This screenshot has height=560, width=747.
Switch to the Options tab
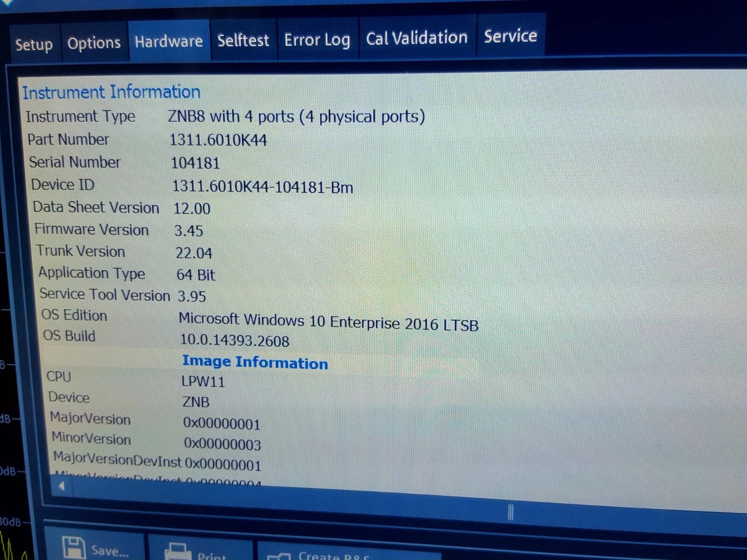(94, 43)
